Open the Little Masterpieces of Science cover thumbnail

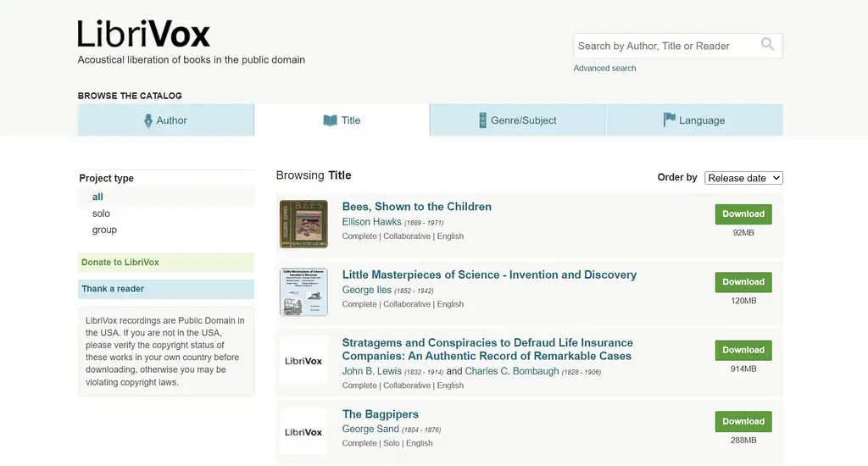click(x=303, y=291)
